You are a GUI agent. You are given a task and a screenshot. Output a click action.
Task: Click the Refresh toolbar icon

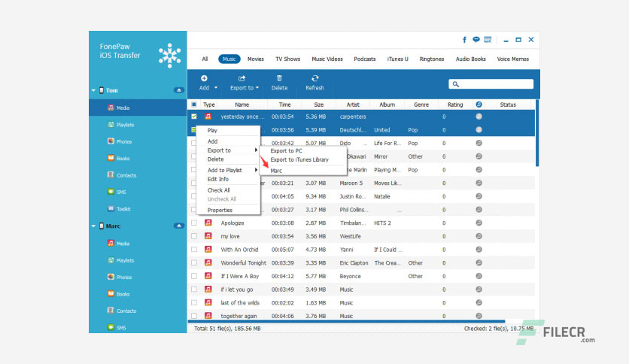click(315, 78)
